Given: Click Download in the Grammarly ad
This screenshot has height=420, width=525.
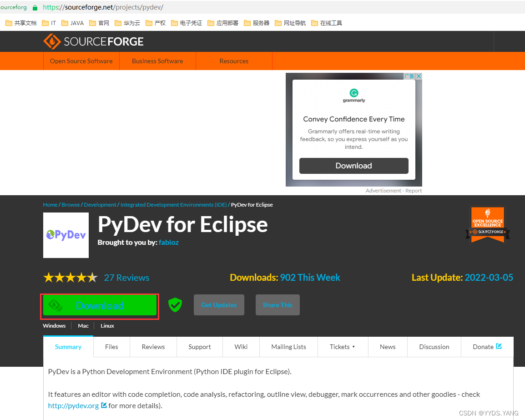Looking at the screenshot, I should 354,166.
